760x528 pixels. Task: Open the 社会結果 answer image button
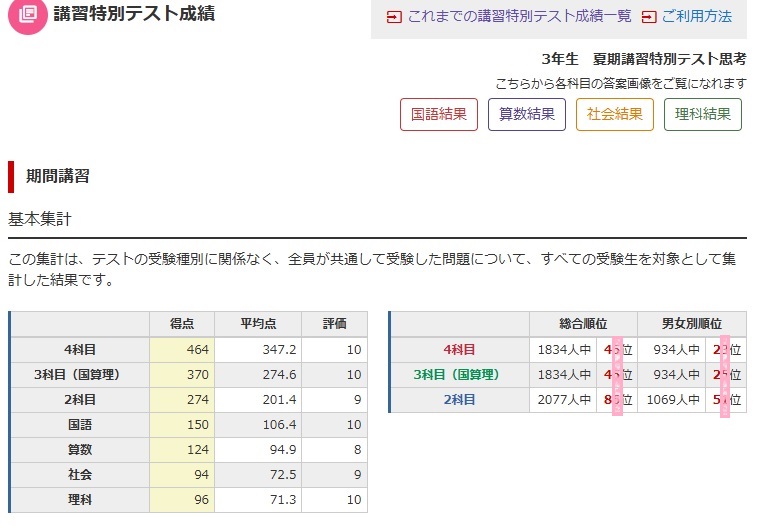[x=615, y=114]
